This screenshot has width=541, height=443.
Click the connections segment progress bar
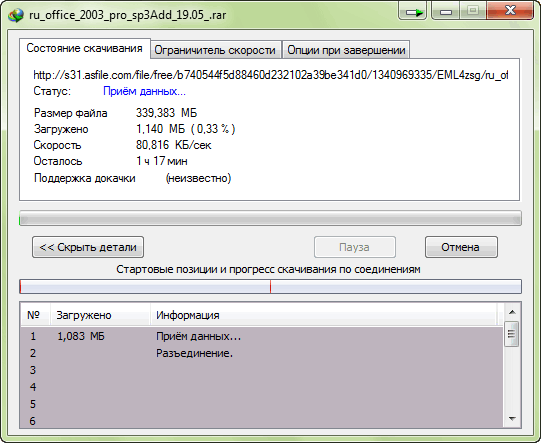(x=270, y=287)
